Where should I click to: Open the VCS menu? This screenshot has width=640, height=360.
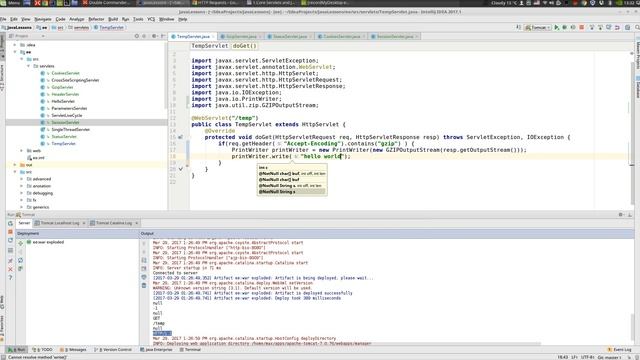point(151,19)
